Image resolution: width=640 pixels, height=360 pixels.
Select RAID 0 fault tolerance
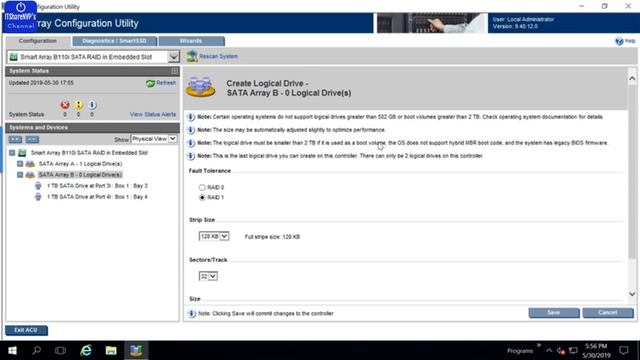[x=202, y=187]
